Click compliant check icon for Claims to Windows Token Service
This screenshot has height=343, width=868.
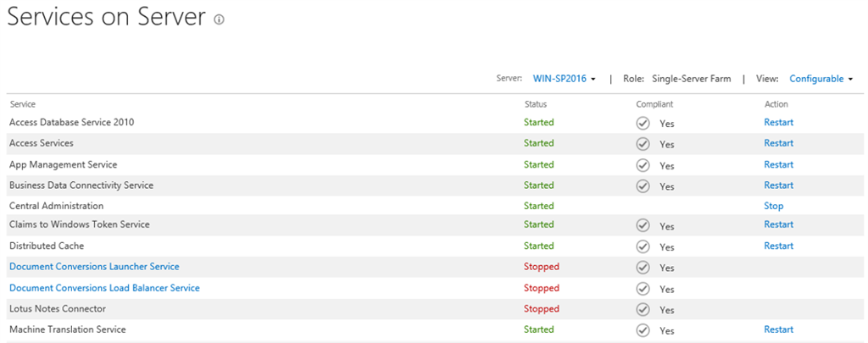pos(643,225)
